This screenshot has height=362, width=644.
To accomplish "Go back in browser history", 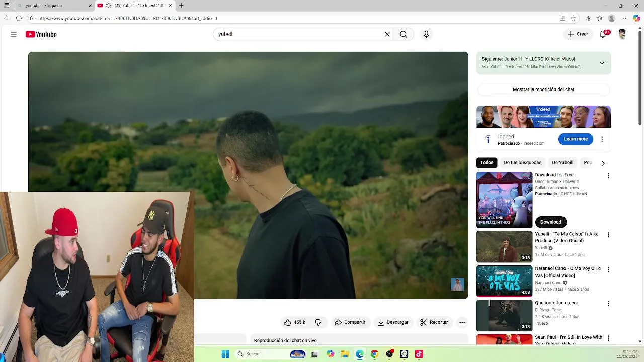I will 7,18.
